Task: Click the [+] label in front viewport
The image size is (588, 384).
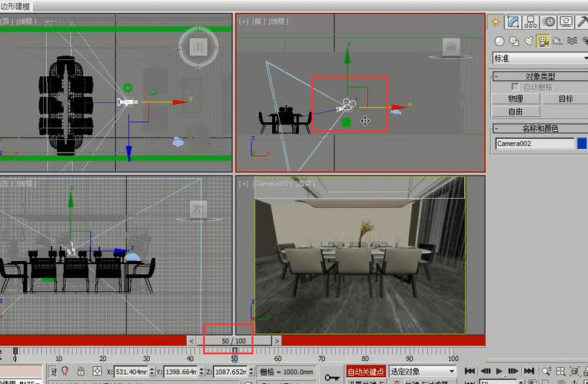Action: tap(244, 22)
